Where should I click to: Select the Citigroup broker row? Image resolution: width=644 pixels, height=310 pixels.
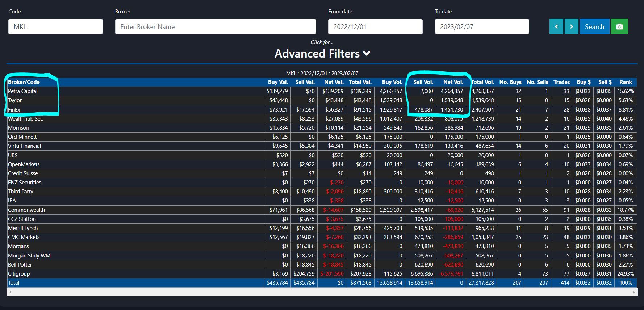322,274
